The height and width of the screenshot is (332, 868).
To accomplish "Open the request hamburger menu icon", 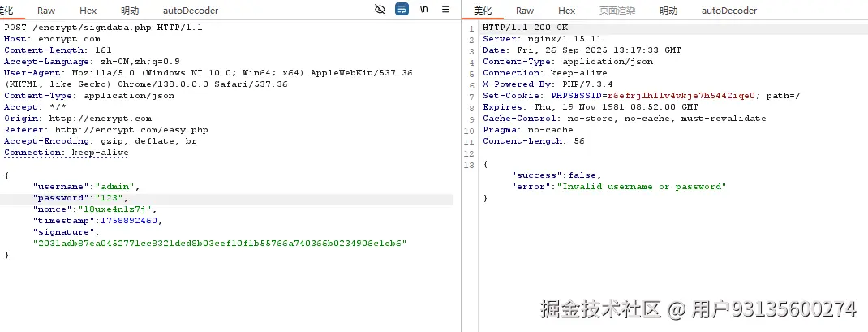I will 445,10.
